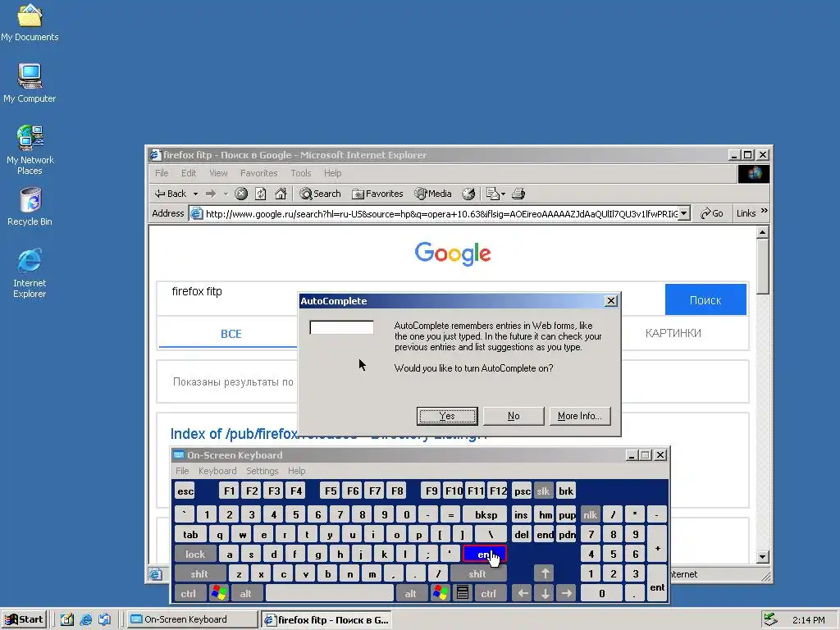This screenshot has width=840, height=630.
Task: Click More Info in AutoComplete dialog
Action: point(580,416)
